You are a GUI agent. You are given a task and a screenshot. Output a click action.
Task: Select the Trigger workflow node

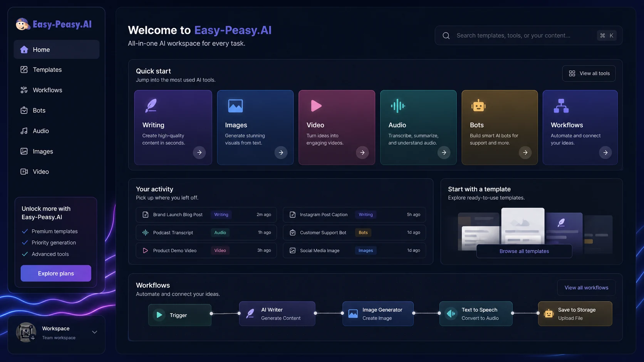pyautogui.click(x=180, y=315)
